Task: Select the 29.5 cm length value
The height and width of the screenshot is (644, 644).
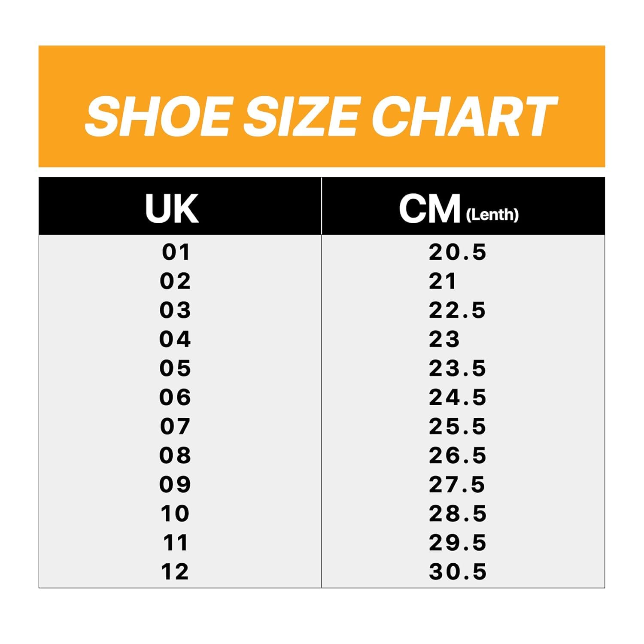Action: [x=457, y=543]
